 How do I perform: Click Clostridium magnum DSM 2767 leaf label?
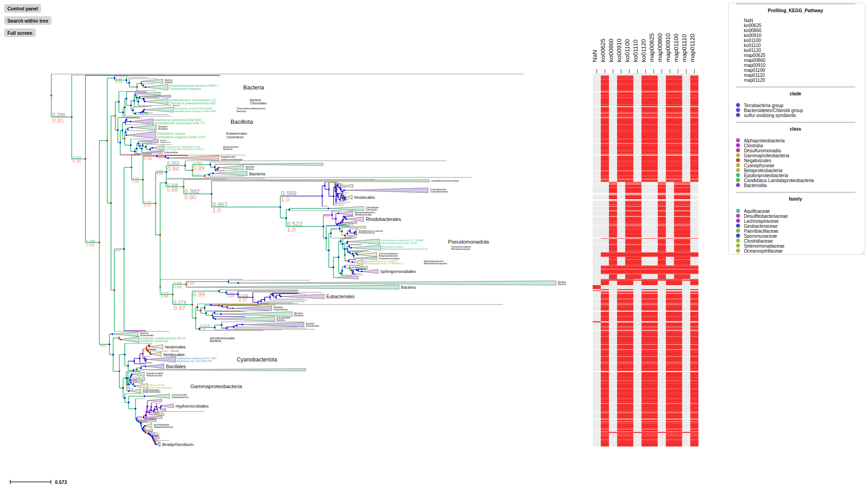tap(181, 137)
